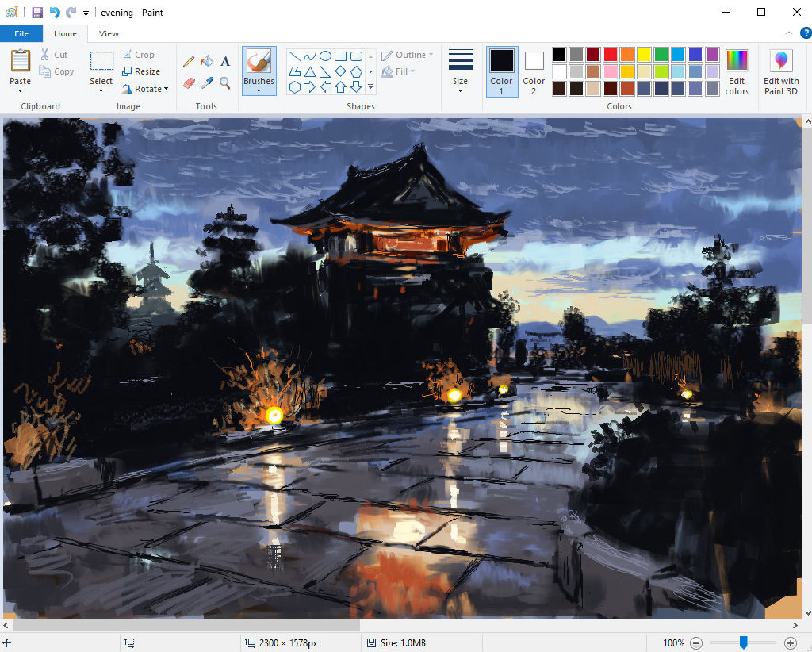Select the Pencil tool
The image size is (812, 652).
point(189,60)
